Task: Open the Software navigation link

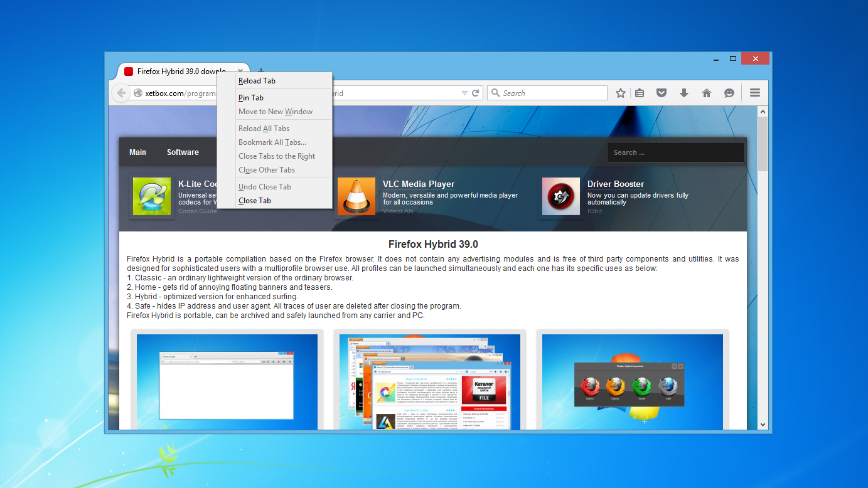Action: (183, 152)
